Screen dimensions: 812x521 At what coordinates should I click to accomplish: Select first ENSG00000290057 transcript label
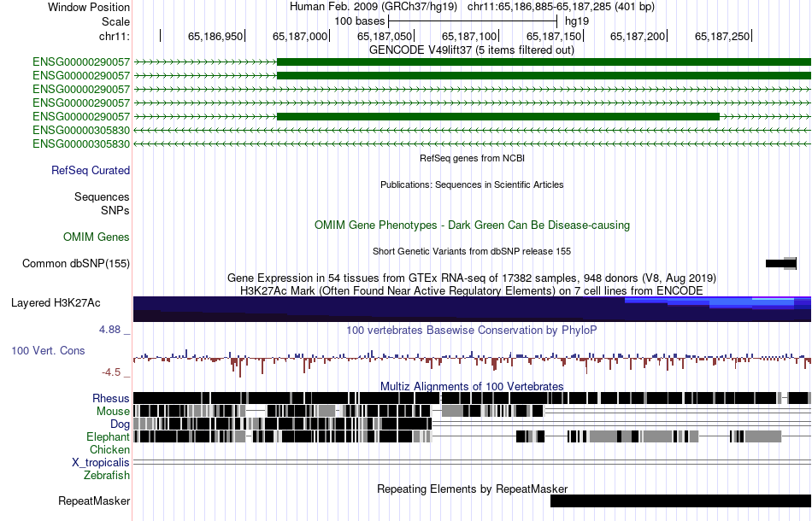(x=81, y=62)
